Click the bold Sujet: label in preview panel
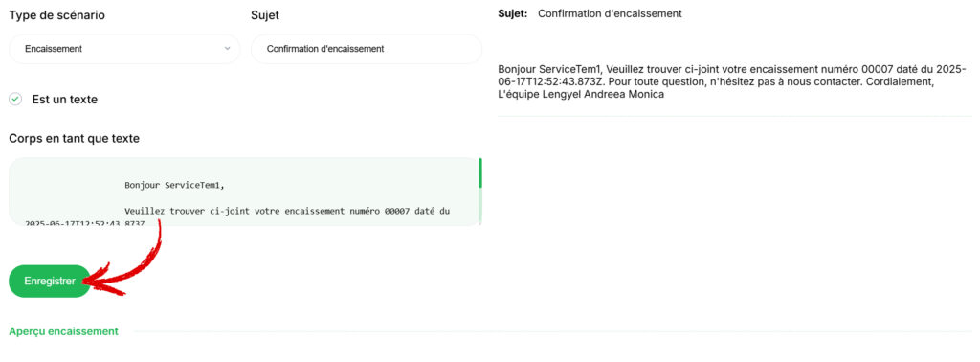The image size is (980, 362). [x=513, y=13]
